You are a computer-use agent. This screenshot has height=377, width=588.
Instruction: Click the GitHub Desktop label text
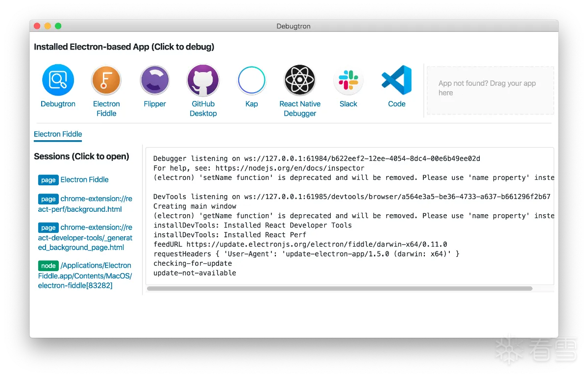click(x=203, y=108)
